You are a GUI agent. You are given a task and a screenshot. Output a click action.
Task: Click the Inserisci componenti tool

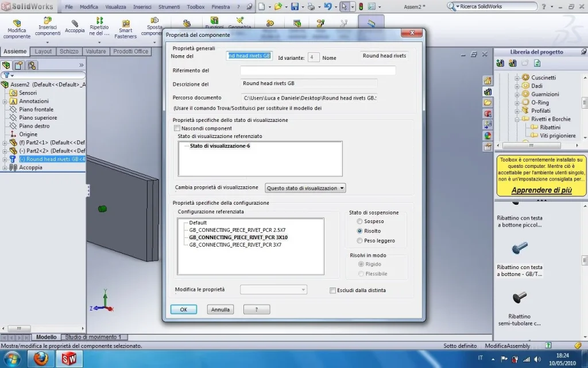pyautogui.click(x=48, y=27)
